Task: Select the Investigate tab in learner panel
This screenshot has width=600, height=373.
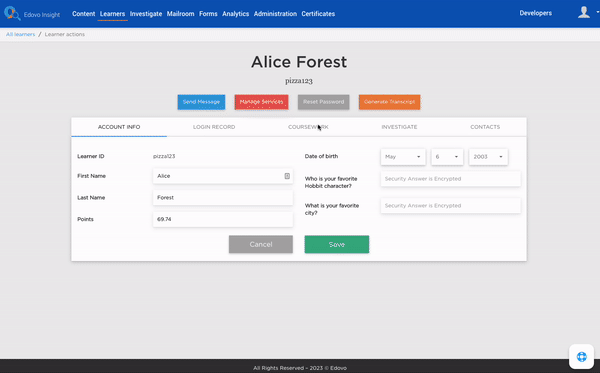Action: (399, 127)
